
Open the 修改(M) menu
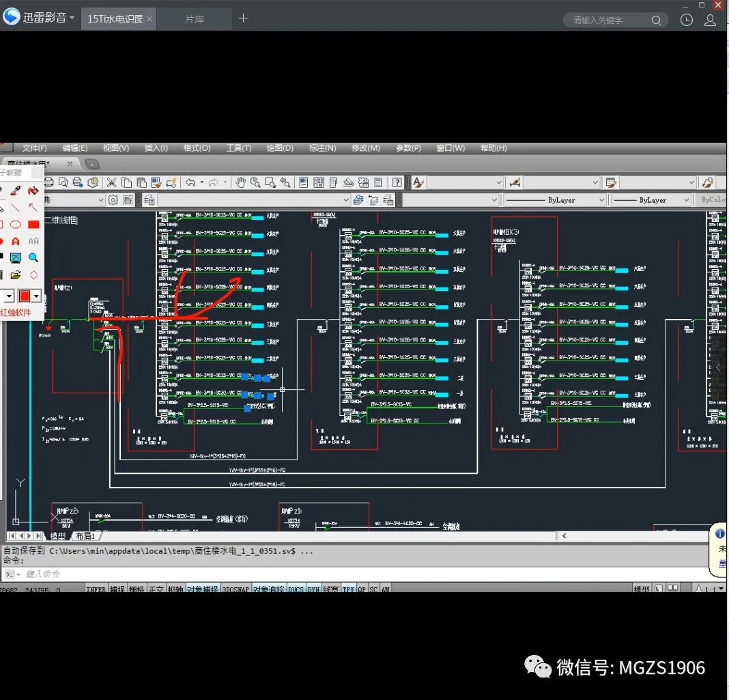point(366,148)
